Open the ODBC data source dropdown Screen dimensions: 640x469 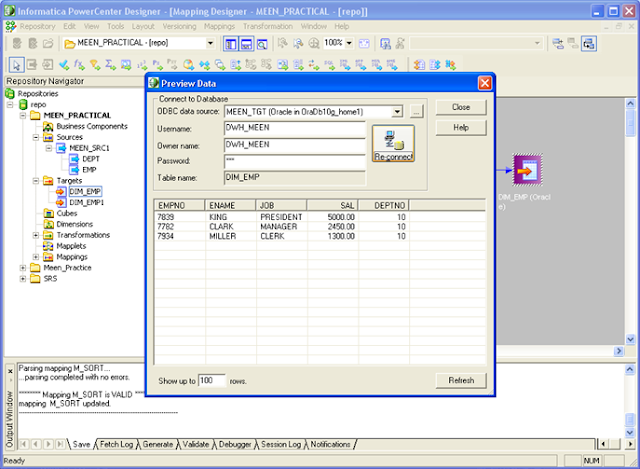tap(397, 111)
